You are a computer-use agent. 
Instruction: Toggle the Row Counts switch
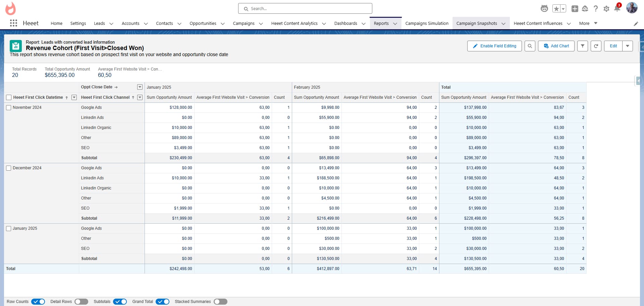click(x=38, y=302)
